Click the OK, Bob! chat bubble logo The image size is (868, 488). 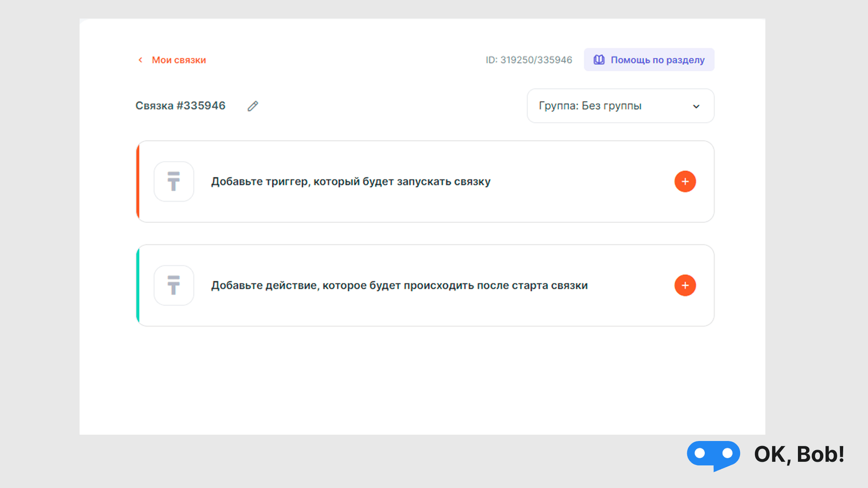click(713, 454)
